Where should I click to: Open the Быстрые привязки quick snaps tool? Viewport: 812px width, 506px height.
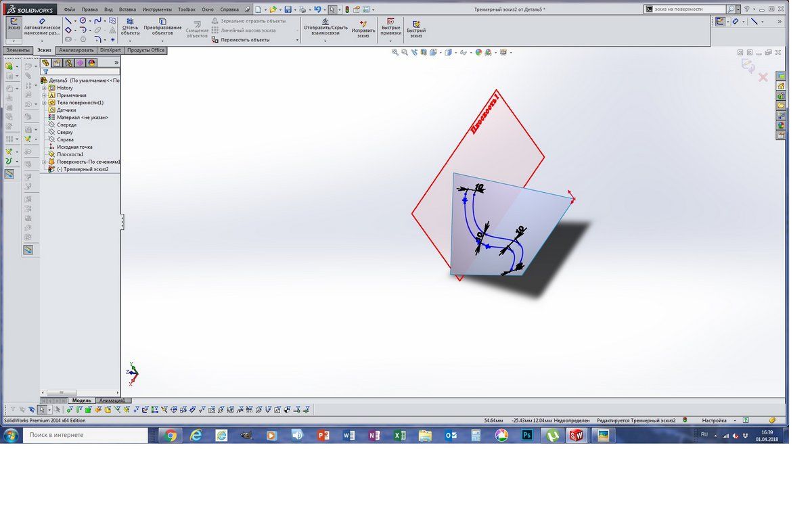pyautogui.click(x=390, y=26)
